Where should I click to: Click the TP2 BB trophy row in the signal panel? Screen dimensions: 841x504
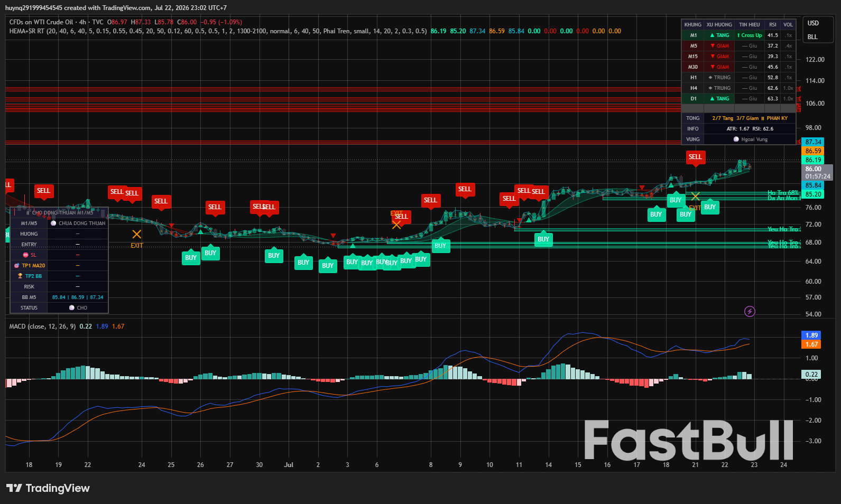tap(59, 276)
